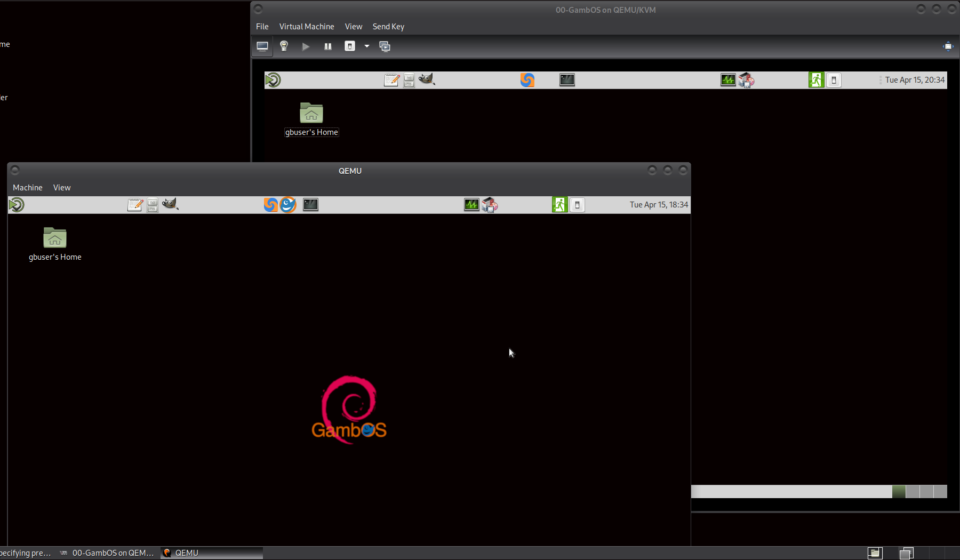Show virtual hardware details (lightbulb icon)
The image size is (960, 560).
284,46
